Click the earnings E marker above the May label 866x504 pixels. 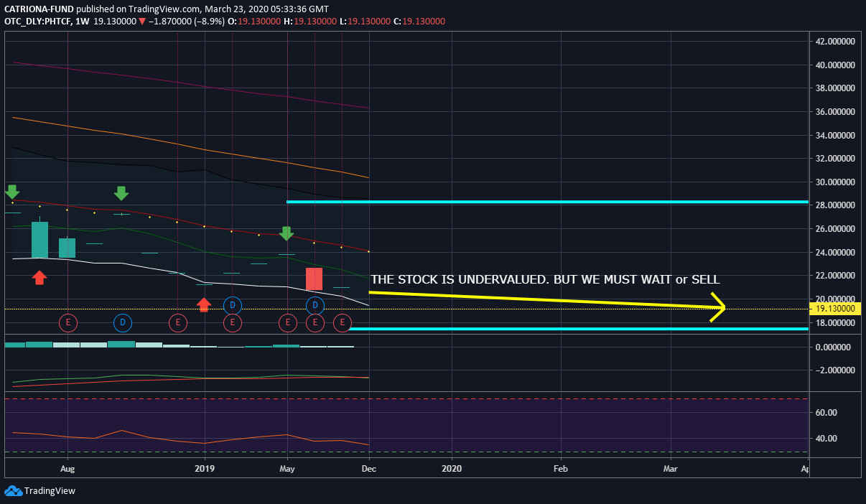(287, 323)
